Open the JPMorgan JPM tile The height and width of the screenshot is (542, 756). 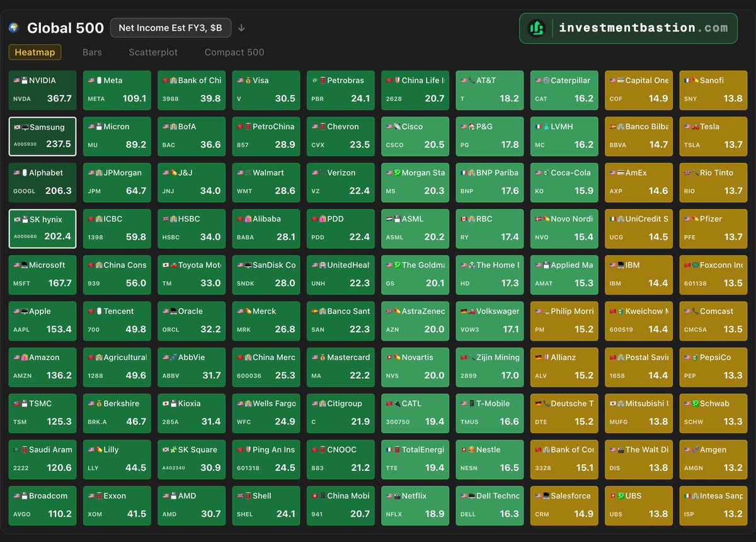[x=117, y=183]
